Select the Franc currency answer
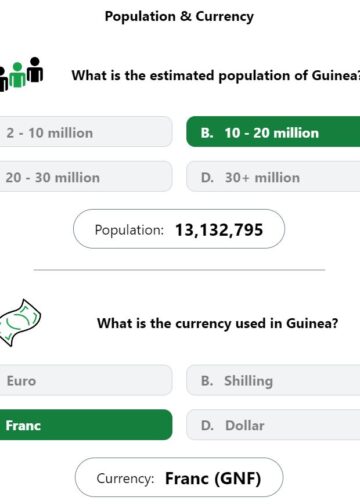360x504 pixels. point(86,425)
